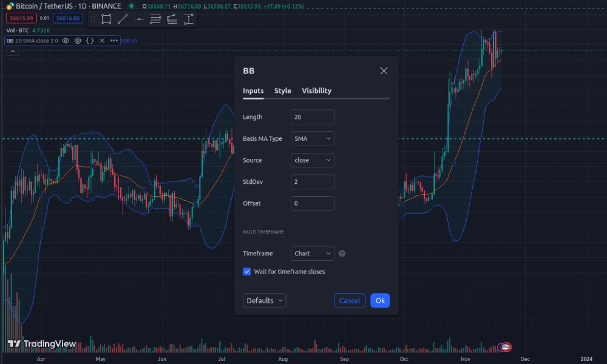607x364 pixels.
Task: Open the Timeframe dropdown
Action: pos(313,254)
